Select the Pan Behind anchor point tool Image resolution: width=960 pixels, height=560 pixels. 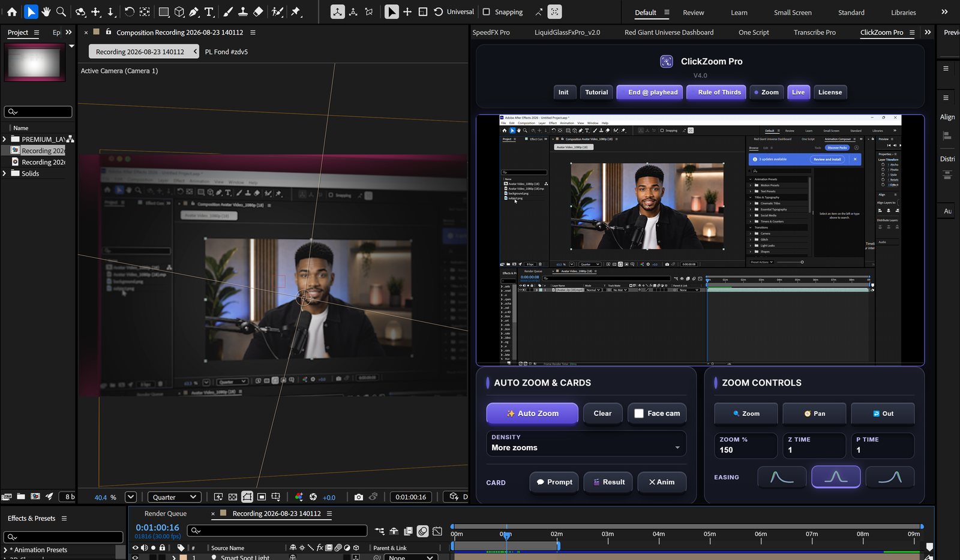tap(145, 11)
